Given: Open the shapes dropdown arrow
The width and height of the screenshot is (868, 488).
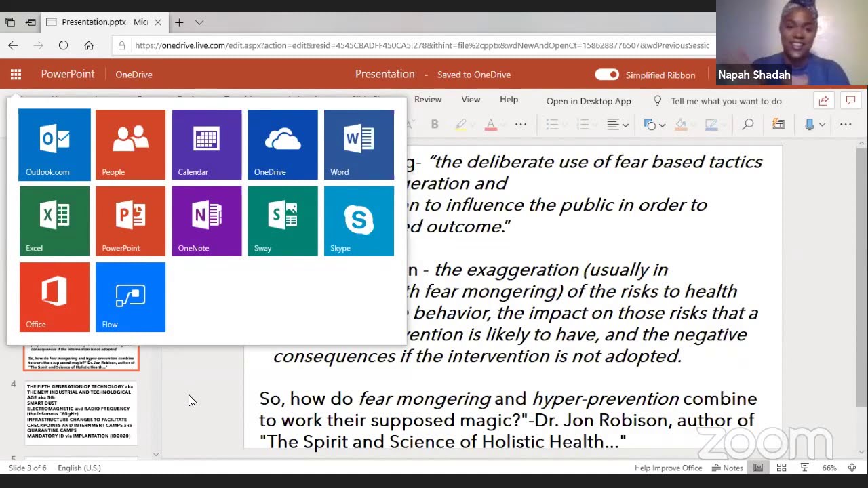Looking at the screenshot, I should pyautogui.click(x=662, y=125).
